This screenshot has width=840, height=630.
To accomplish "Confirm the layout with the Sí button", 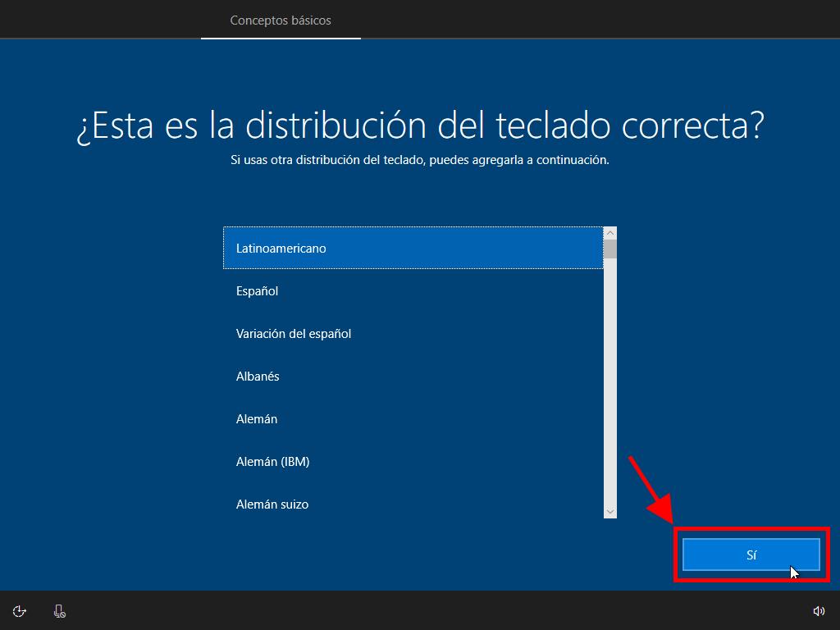I will pyautogui.click(x=751, y=555).
